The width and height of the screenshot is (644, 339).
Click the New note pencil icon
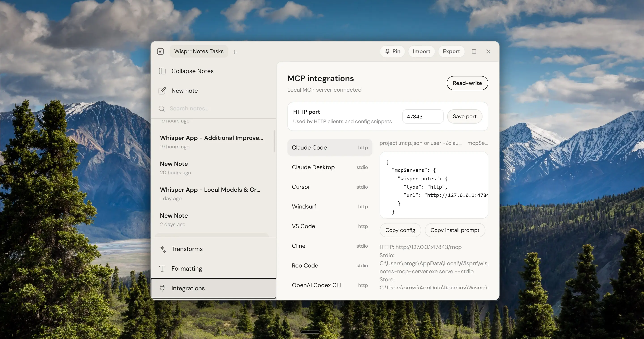tap(162, 91)
